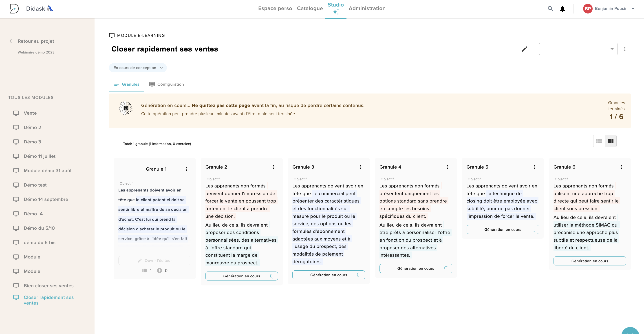Go to the Catalogue menu

click(309, 9)
